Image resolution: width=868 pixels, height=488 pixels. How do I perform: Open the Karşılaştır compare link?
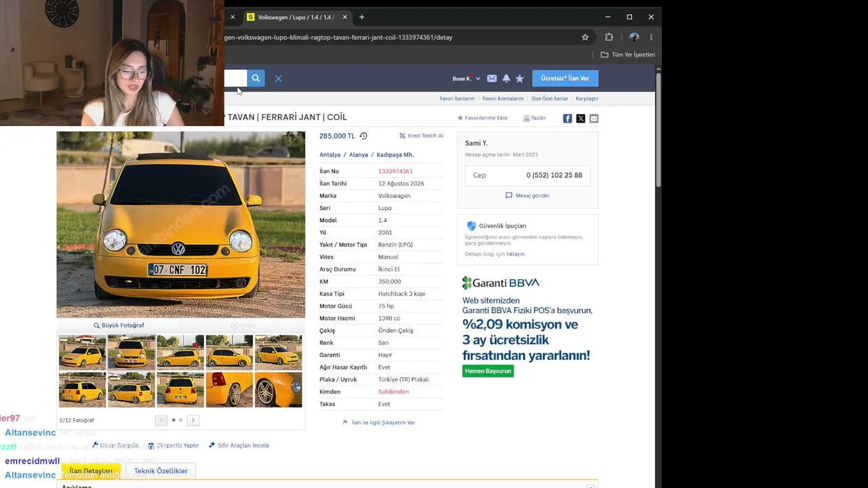tap(587, 98)
